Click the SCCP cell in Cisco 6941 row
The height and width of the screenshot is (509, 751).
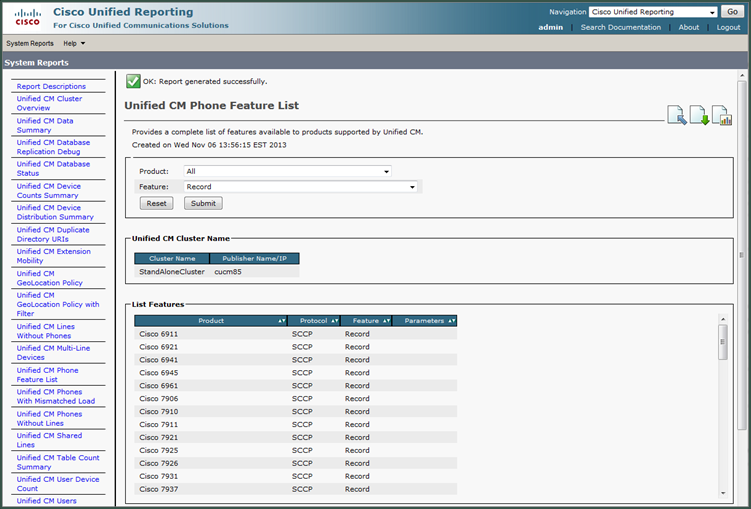(x=314, y=360)
